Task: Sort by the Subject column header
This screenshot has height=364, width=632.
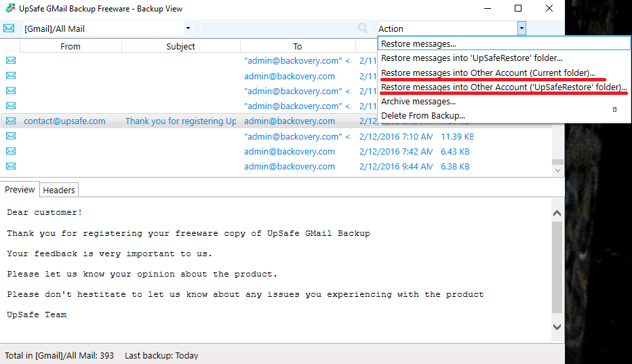Action: point(180,46)
